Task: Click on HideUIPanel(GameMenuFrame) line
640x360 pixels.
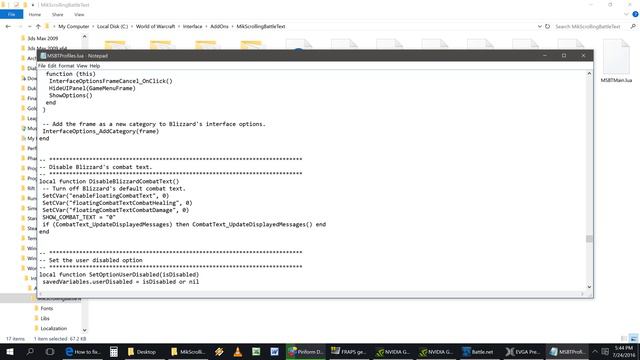Action: [x=92, y=88]
